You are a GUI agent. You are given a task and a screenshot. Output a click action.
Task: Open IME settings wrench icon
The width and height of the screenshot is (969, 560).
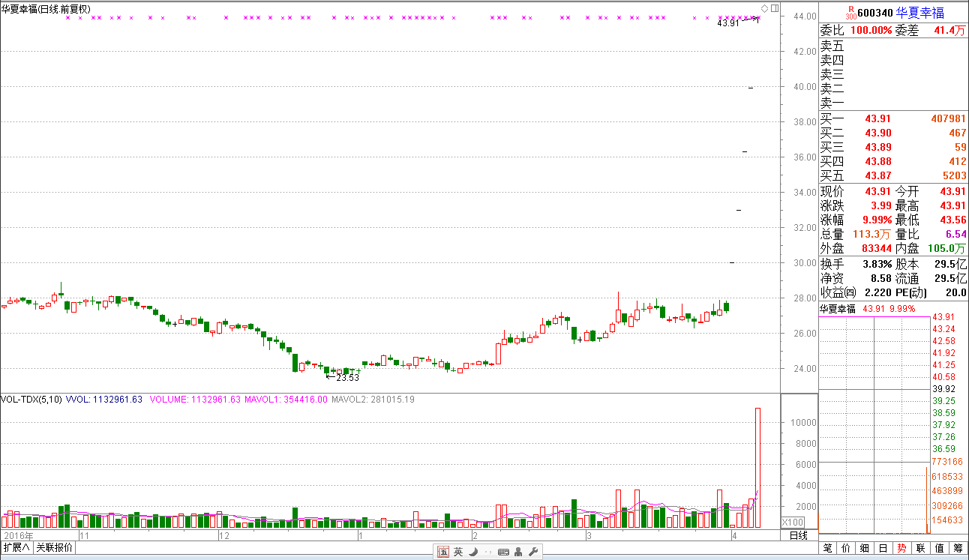click(533, 552)
